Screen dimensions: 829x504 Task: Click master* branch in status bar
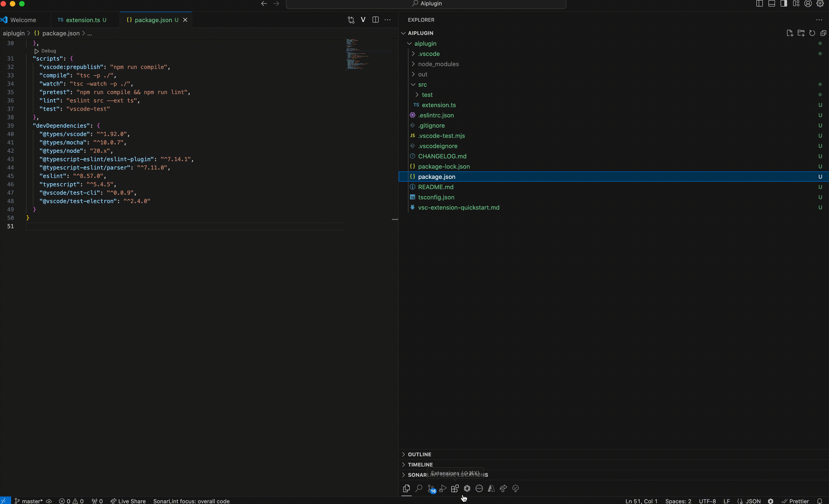(29, 501)
